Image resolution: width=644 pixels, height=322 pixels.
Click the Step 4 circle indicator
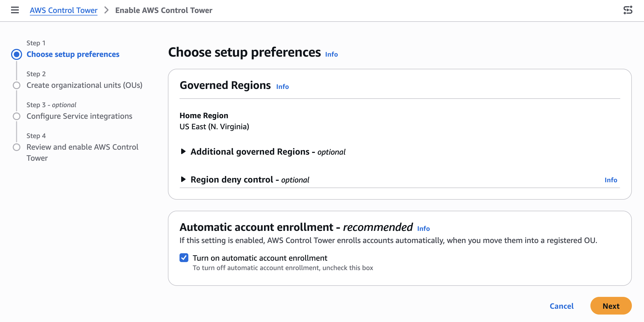click(x=17, y=147)
